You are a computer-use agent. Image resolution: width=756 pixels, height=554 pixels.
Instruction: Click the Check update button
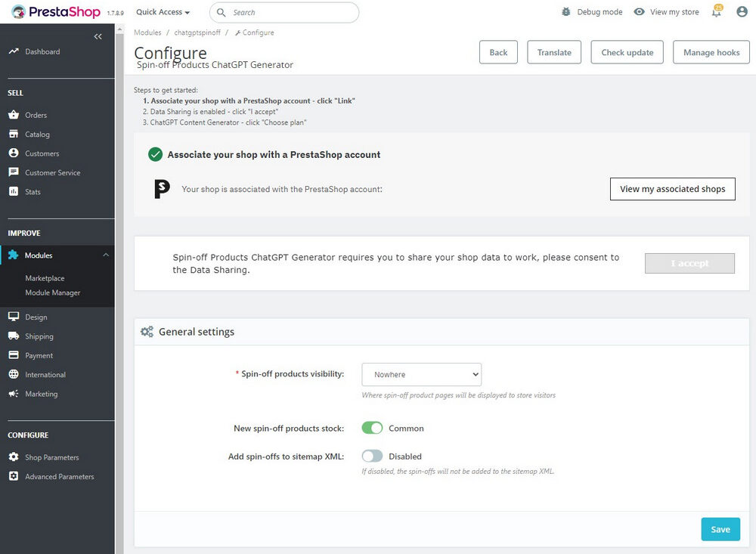click(x=627, y=53)
